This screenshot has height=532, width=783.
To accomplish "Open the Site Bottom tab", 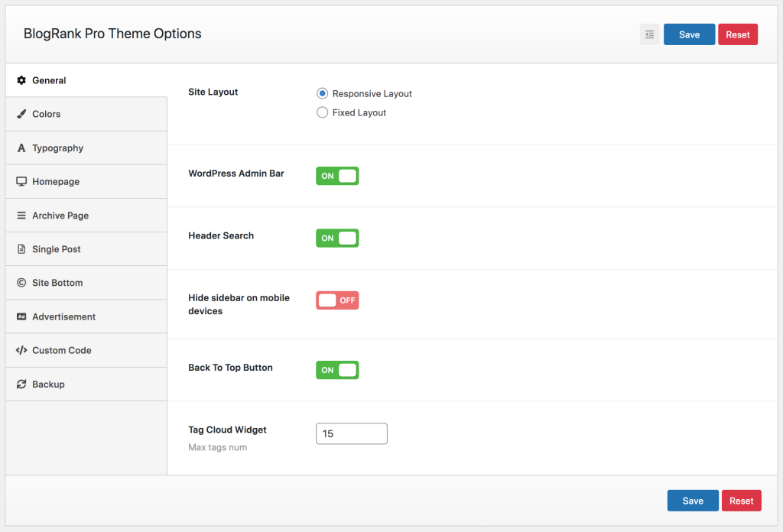I will click(86, 283).
